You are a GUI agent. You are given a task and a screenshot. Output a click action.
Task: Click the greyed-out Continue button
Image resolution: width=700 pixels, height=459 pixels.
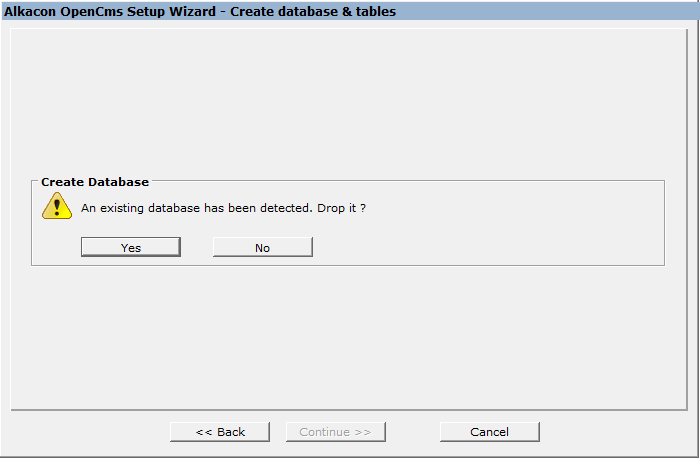pos(335,432)
